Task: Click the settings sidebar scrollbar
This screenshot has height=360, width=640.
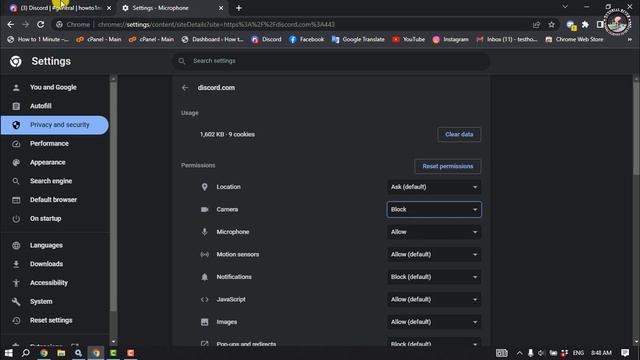Action: click(113, 197)
